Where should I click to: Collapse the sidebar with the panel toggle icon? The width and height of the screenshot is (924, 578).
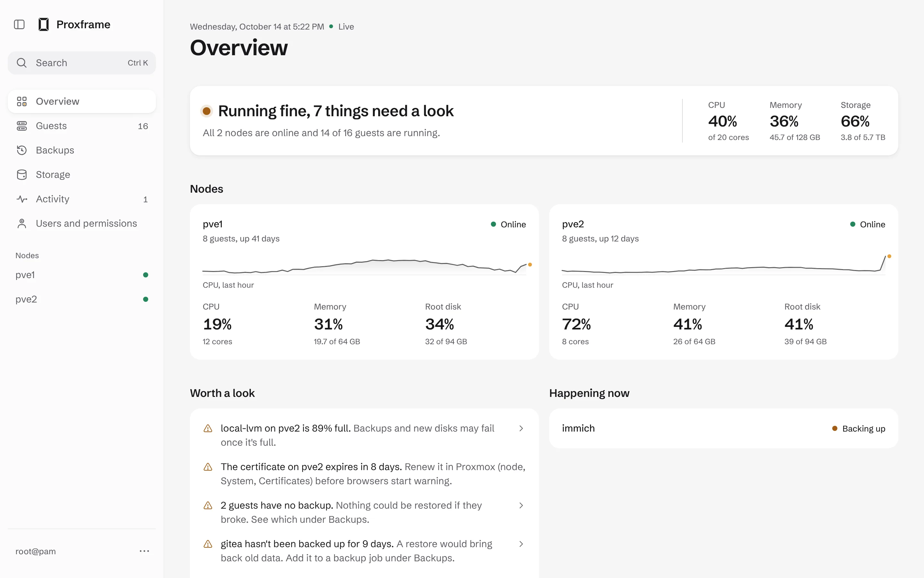(19, 24)
